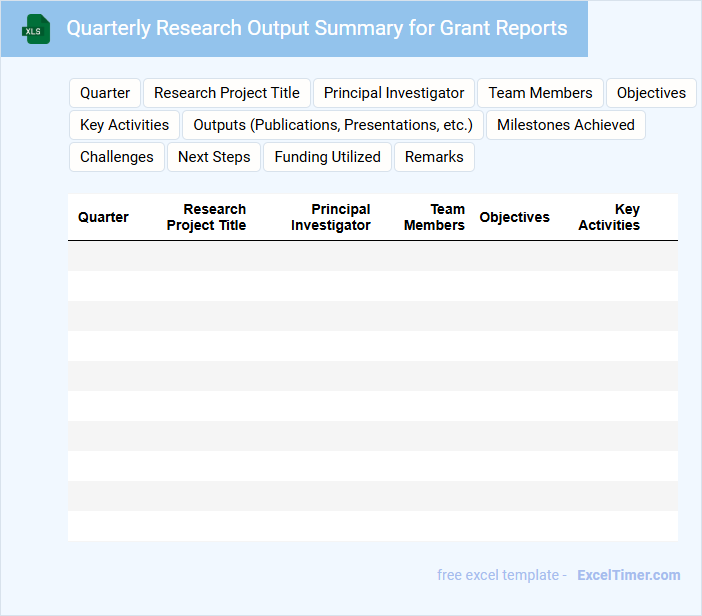The width and height of the screenshot is (702, 616).
Task: Click the Quarter column header
Action: click(103, 217)
